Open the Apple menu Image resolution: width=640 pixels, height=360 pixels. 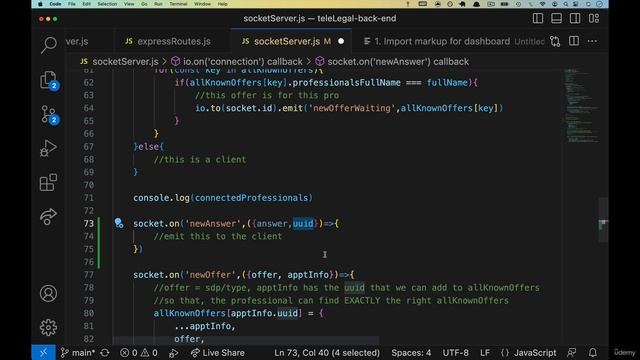pyautogui.click(x=40, y=4)
